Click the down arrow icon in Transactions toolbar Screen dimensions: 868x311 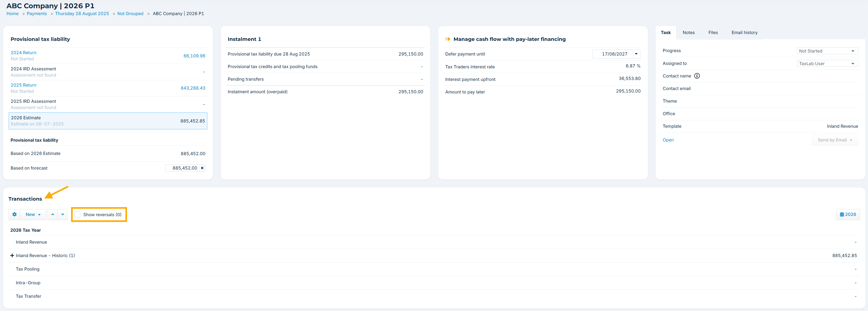(63, 215)
